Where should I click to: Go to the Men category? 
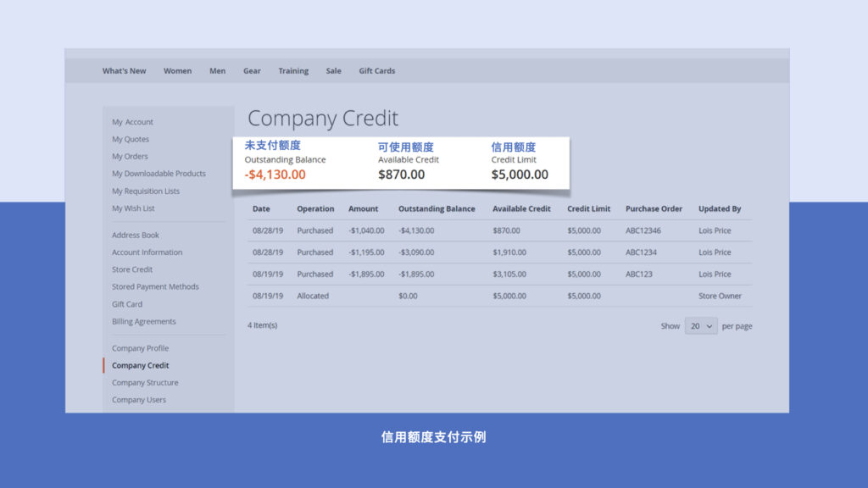coord(218,71)
